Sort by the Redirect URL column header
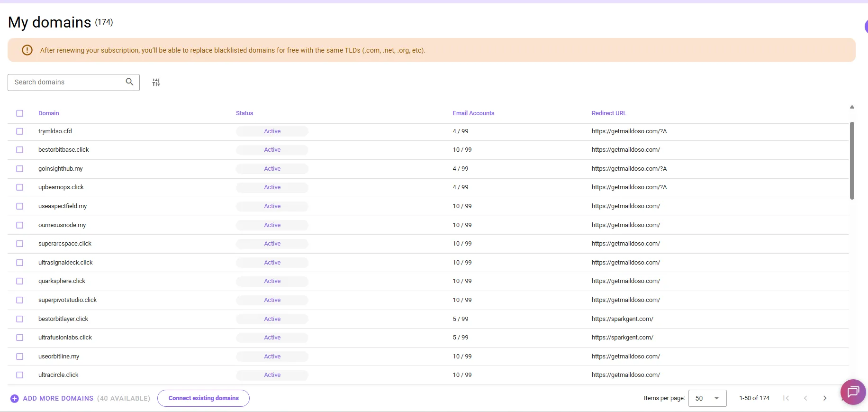The width and height of the screenshot is (868, 412). (609, 113)
